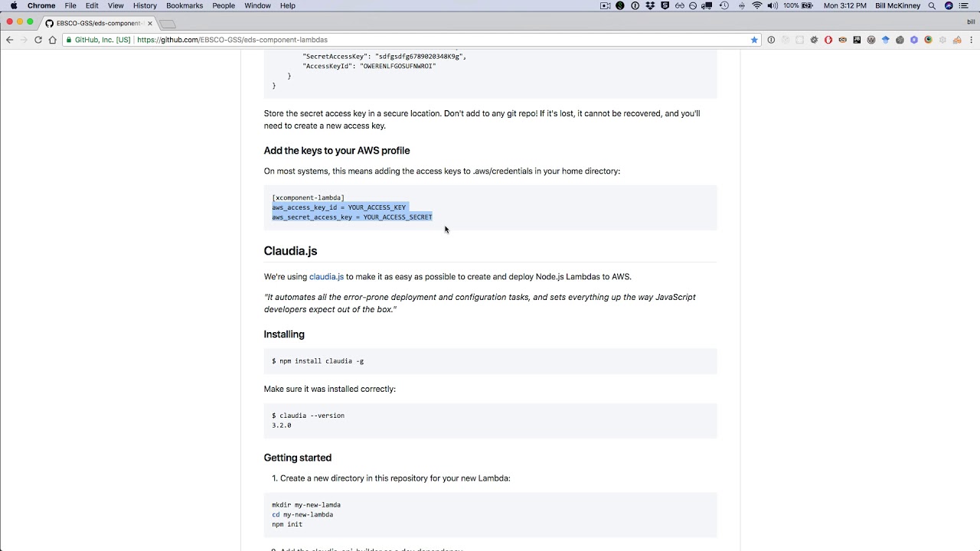Viewport: 980px width, 551px height.
Task: Click the graduation cap extension icon
Action: tap(886, 40)
